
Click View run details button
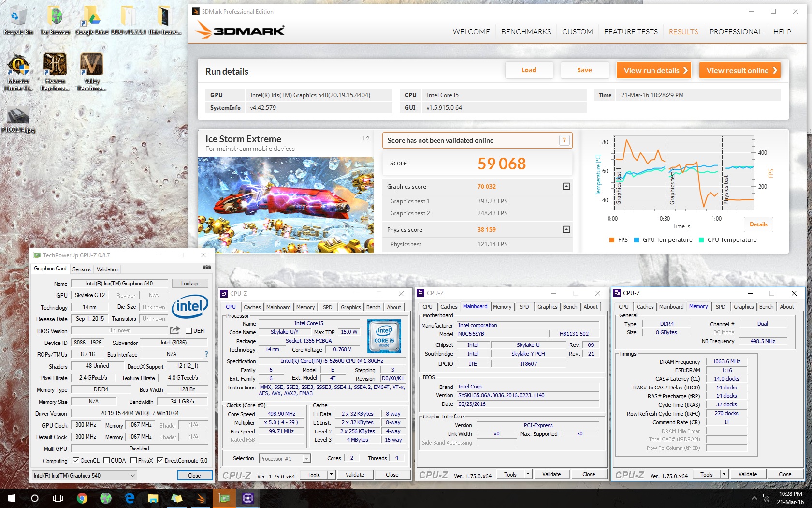pyautogui.click(x=654, y=70)
